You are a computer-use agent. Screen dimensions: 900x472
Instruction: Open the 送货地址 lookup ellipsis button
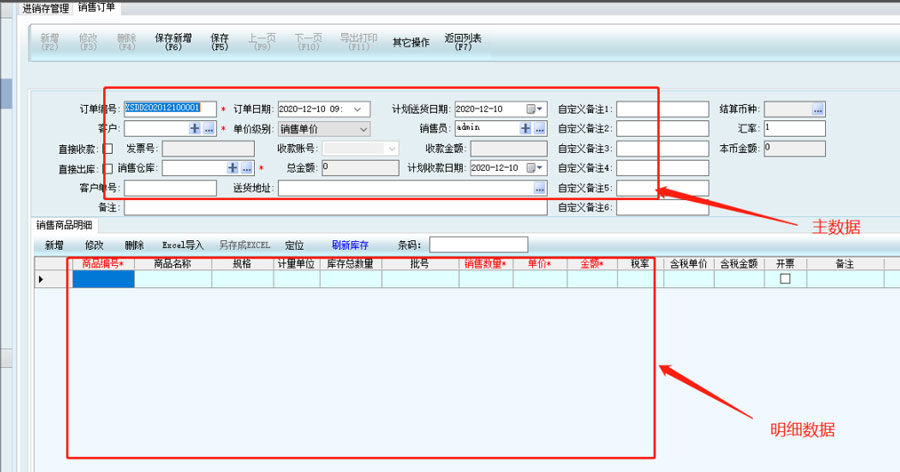point(540,188)
